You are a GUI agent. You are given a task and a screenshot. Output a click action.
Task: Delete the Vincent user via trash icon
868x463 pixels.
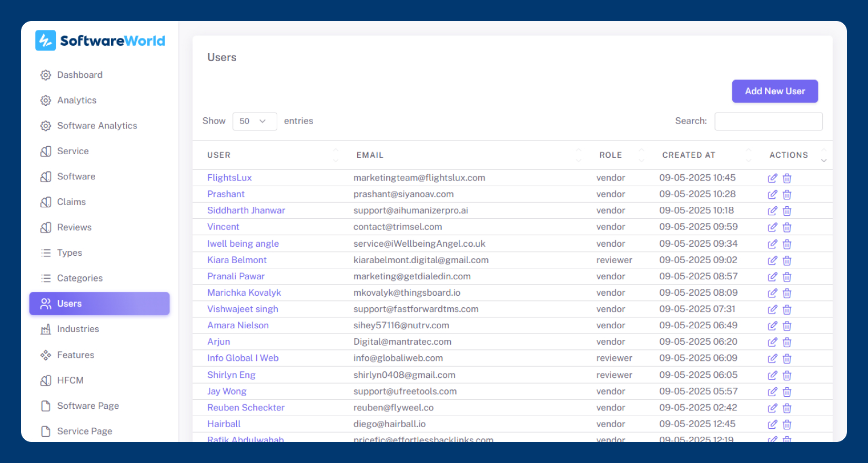(x=787, y=227)
